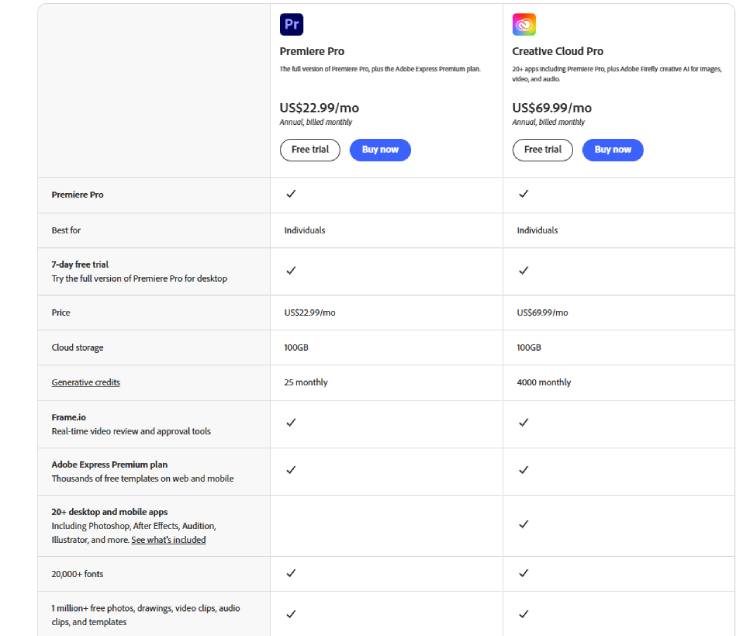Click the US$22.99/mo header price
This screenshot has height=636, width=750.
click(319, 108)
